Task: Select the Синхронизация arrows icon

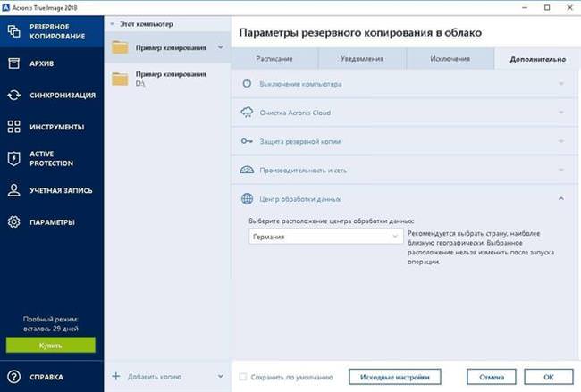Action: 13,96
